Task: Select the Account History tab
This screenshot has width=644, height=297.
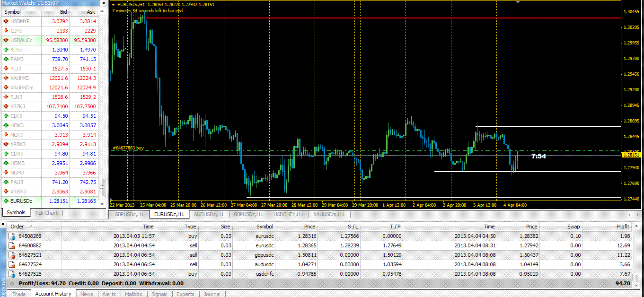Action: coord(53,294)
